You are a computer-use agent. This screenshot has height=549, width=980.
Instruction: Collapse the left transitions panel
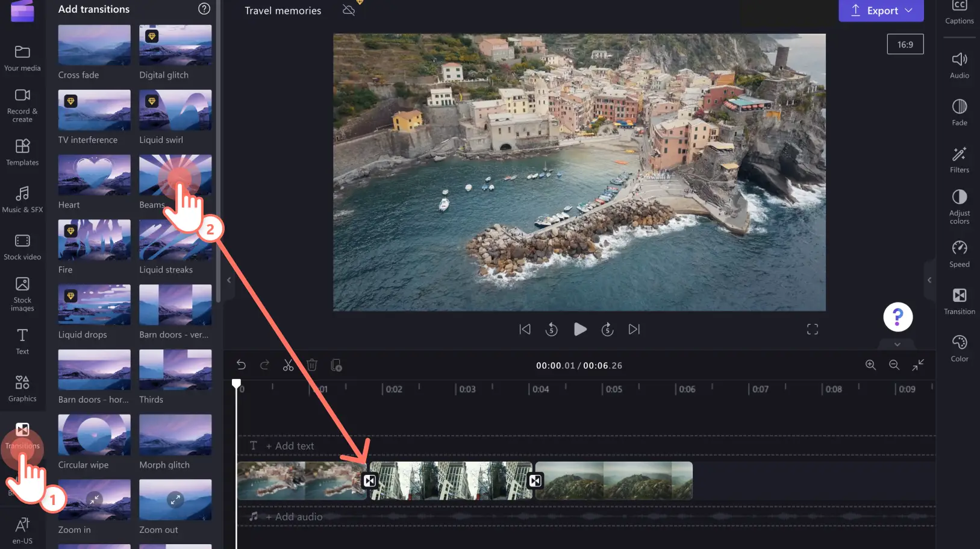click(229, 280)
